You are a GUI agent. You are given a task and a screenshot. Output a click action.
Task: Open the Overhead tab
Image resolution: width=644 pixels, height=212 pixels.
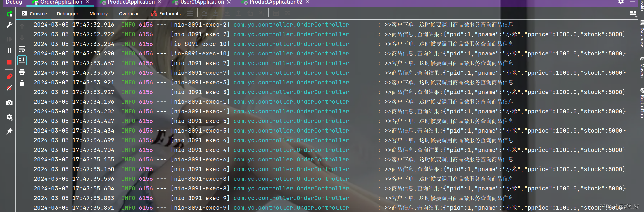tap(129, 13)
